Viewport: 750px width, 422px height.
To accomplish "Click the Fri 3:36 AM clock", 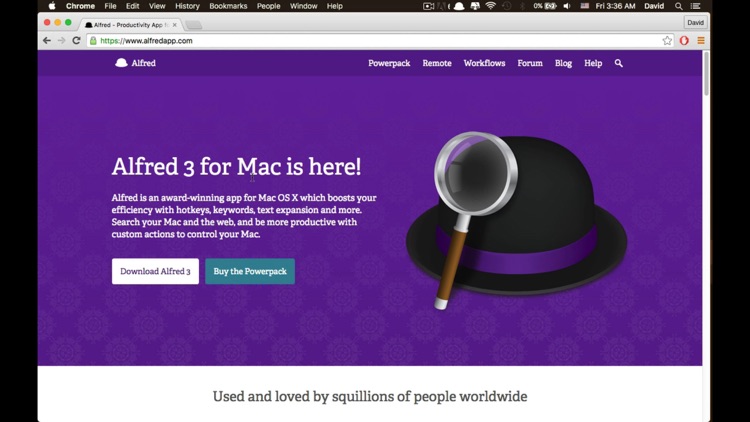I will tap(615, 6).
